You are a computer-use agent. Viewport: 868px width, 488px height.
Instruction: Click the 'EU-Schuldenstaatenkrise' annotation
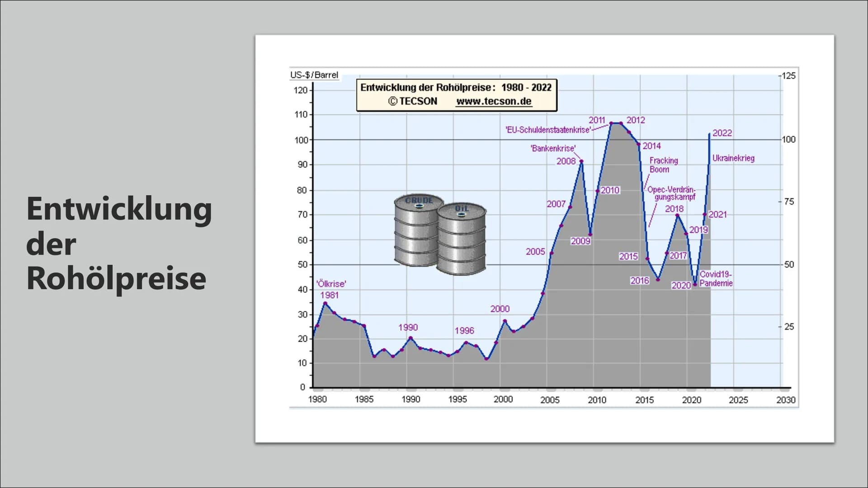(548, 130)
